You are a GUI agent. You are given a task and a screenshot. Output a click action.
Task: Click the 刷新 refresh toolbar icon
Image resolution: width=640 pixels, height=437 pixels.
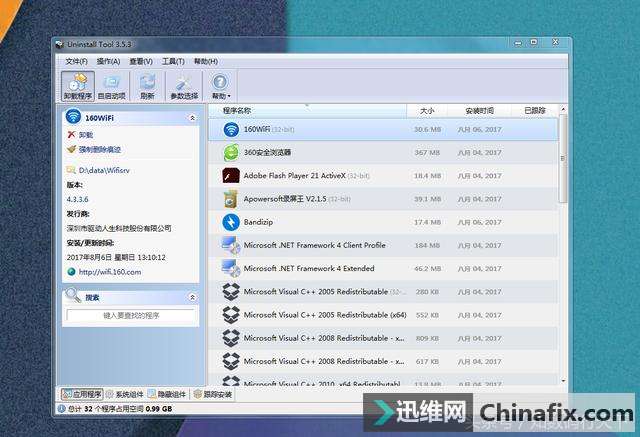pyautogui.click(x=147, y=86)
